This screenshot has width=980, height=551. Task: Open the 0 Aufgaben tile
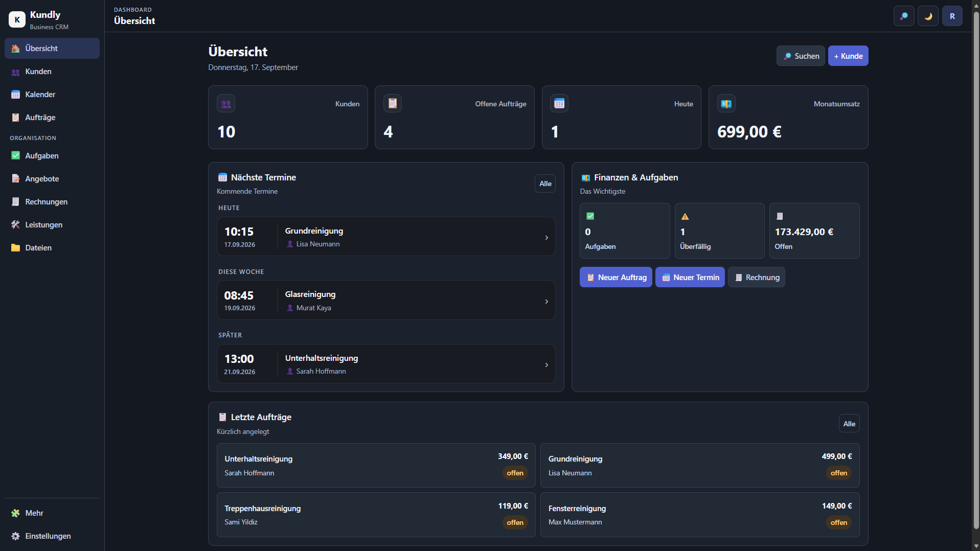pyautogui.click(x=625, y=231)
